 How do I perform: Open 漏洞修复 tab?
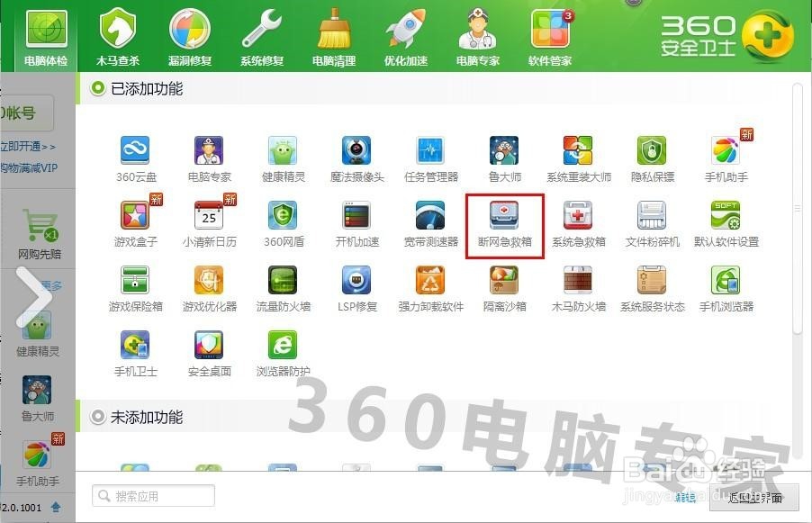coord(190,39)
